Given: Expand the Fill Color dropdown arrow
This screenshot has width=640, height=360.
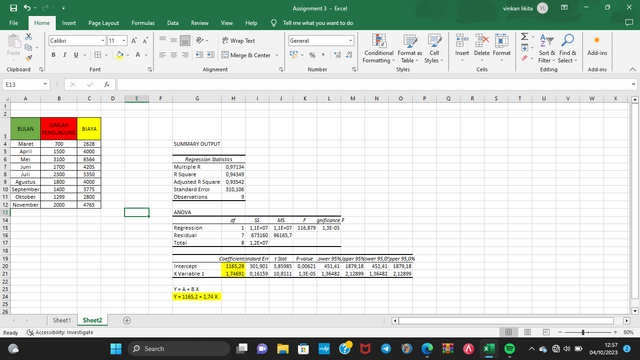Looking at the screenshot, I should click(x=128, y=55).
